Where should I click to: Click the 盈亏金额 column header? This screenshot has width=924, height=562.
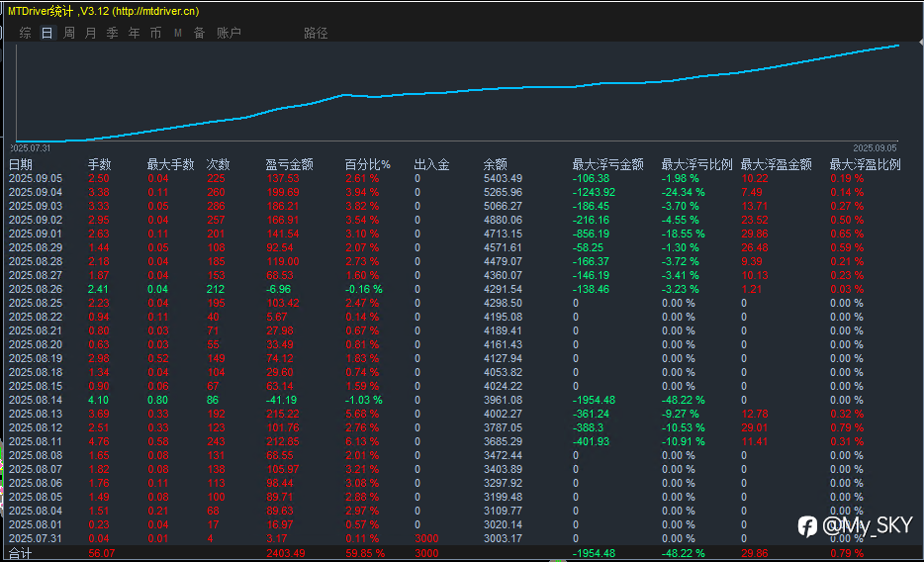tap(289, 164)
